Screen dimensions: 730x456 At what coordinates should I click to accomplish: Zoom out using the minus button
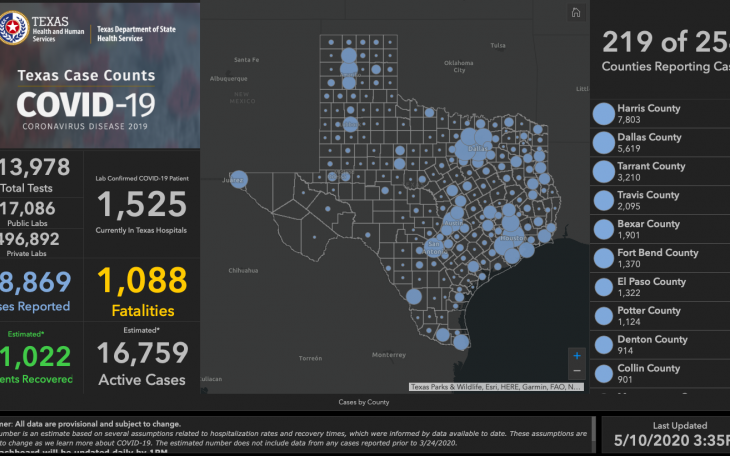click(x=576, y=371)
